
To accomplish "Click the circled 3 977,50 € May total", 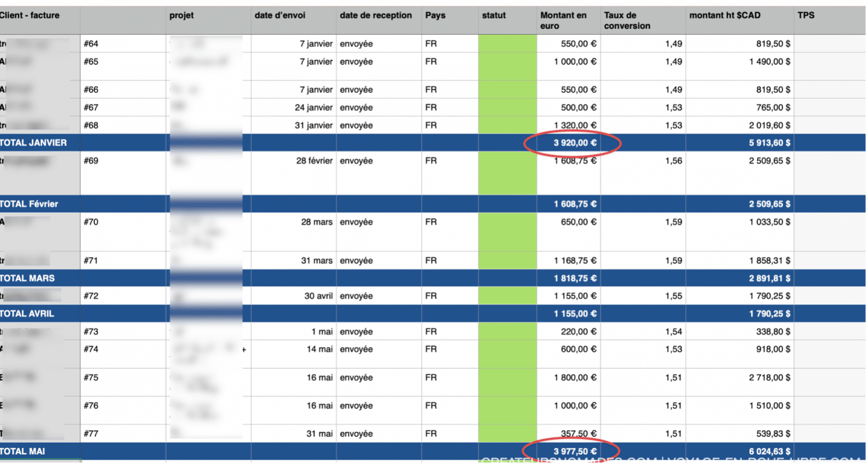I will coord(575,451).
